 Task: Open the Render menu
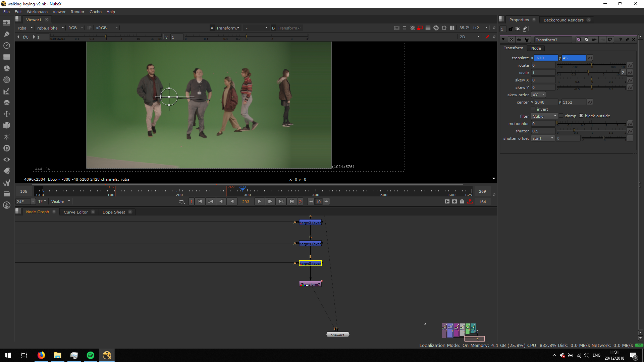point(77,12)
